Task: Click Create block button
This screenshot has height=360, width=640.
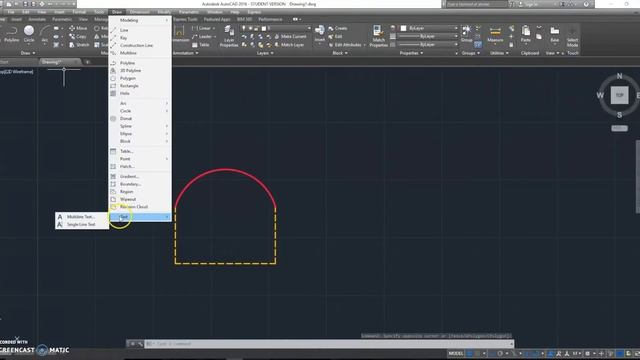Action: 338,28
